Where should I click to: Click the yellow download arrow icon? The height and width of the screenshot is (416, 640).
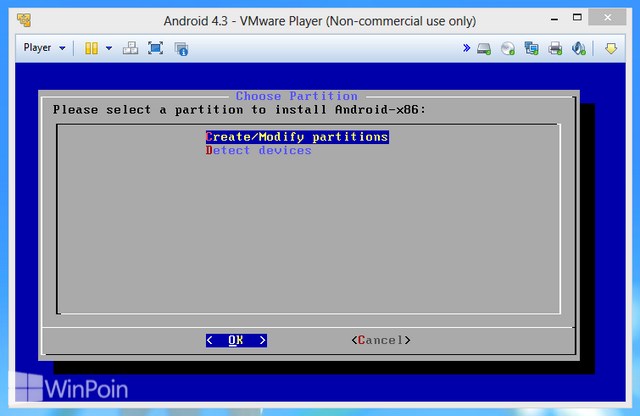611,49
